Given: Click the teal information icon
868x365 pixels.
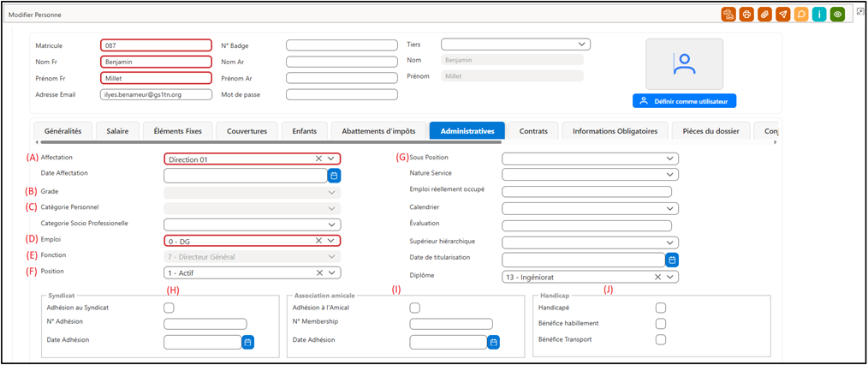Looking at the screenshot, I should coord(819,15).
